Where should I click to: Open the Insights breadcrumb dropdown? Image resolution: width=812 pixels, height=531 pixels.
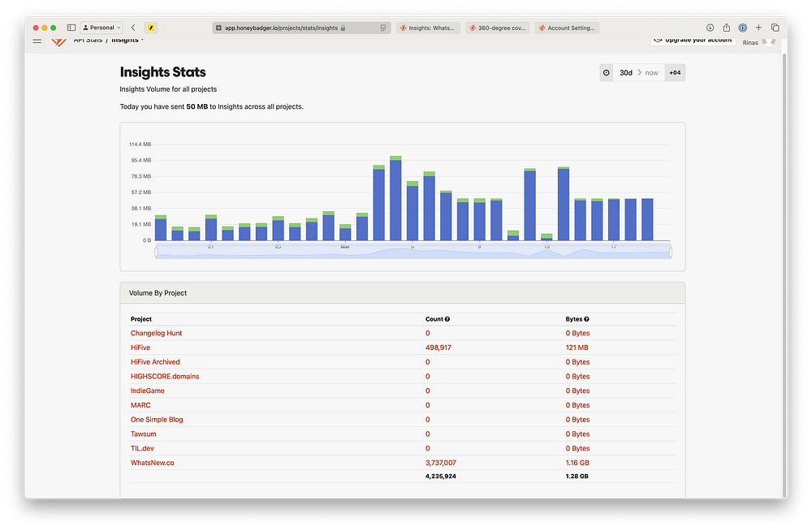tap(127, 40)
